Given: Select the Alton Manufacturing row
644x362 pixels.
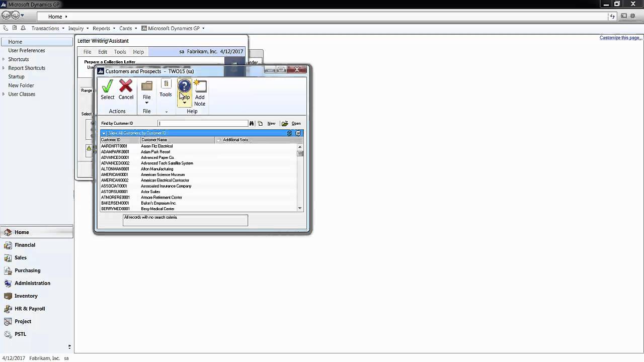Looking at the screenshot, I should 199,169.
